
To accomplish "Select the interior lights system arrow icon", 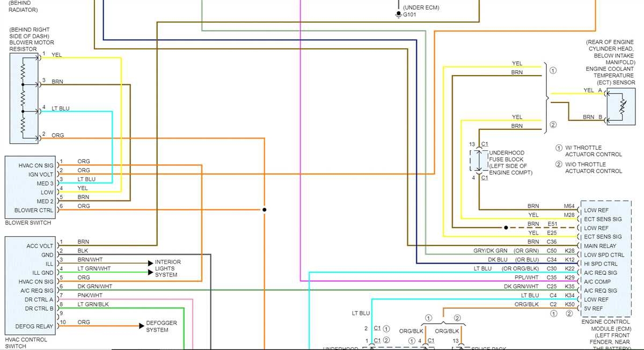I will tap(149, 263).
